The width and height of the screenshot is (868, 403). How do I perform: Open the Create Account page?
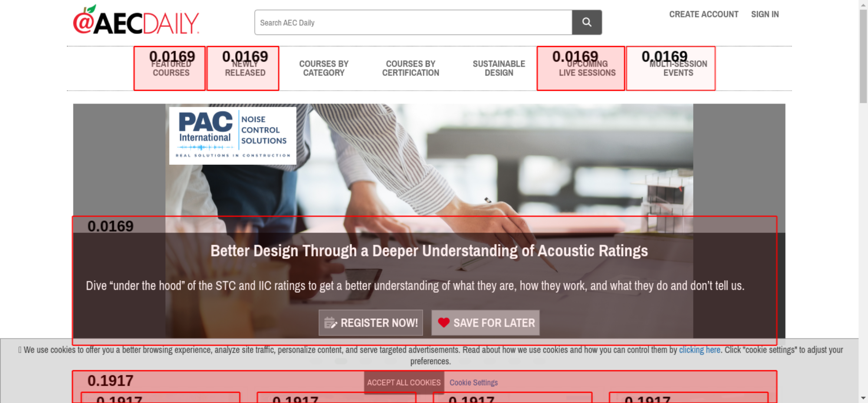pos(704,14)
